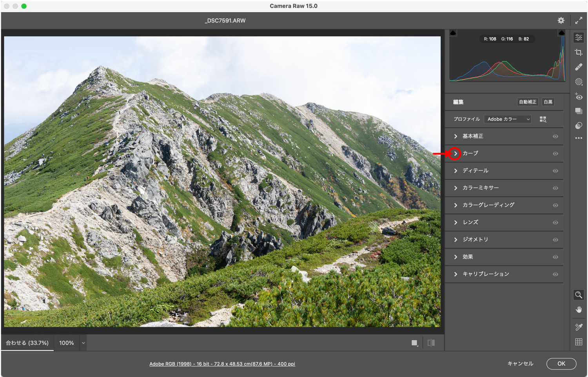The height and width of the screenshot is (377, 588).
Task: Toggle before/after view icon
Action: click(431, 343)
